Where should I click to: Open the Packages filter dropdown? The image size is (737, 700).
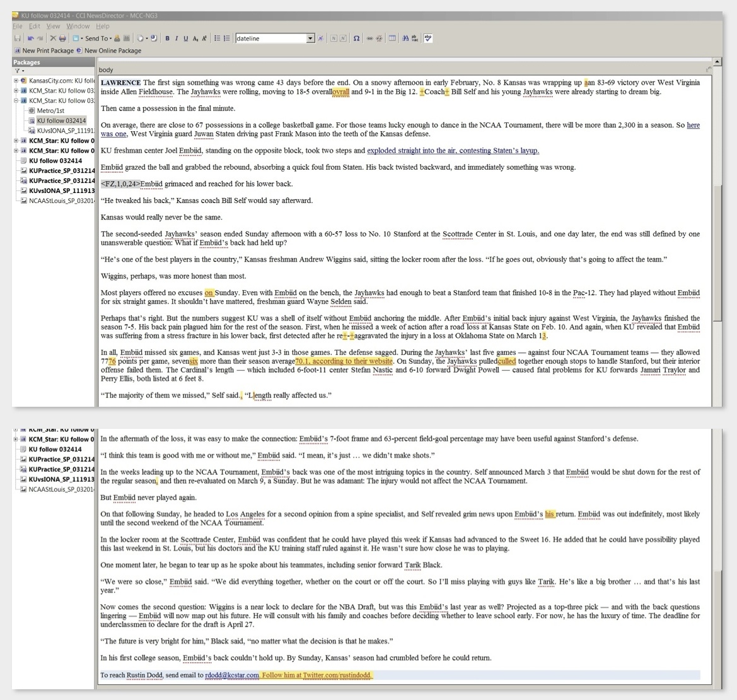tap(19, 71)
